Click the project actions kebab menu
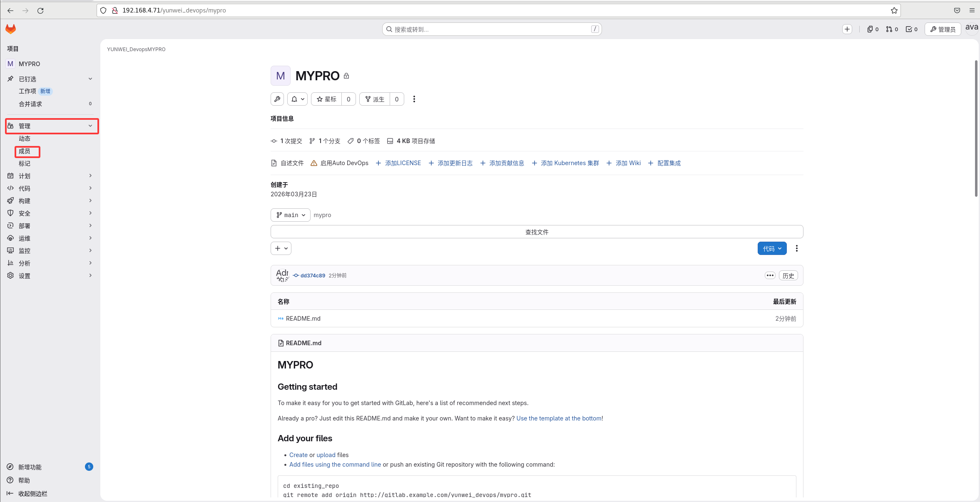The height and width of the screenshot is (502, 980). click(x=414, y=99)
